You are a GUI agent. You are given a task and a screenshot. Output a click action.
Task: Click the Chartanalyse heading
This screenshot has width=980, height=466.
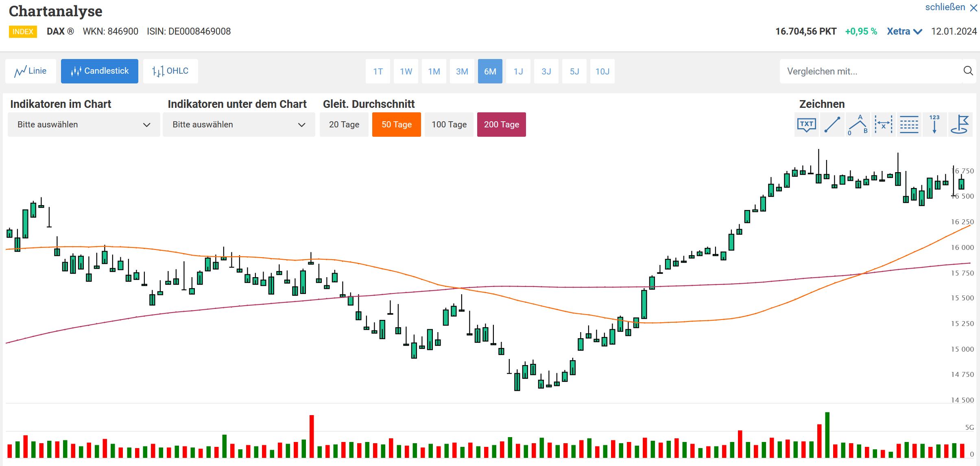point(56,11)
